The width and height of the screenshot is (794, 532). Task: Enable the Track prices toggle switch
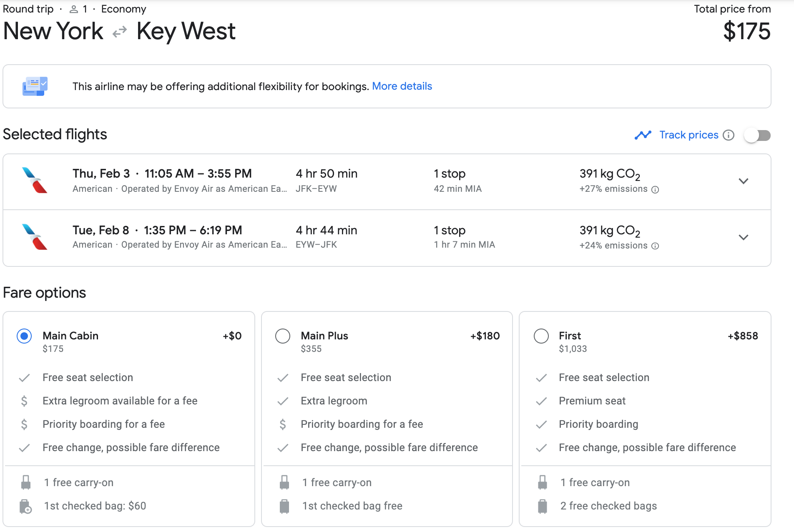point(757,136)
